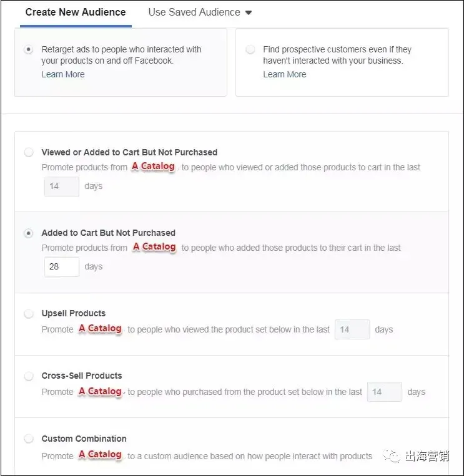This screenshot has height=476, width=464.
Task: Open Learn More under Retarget ads
Action: pyautogui.click(x=63, y=74)
